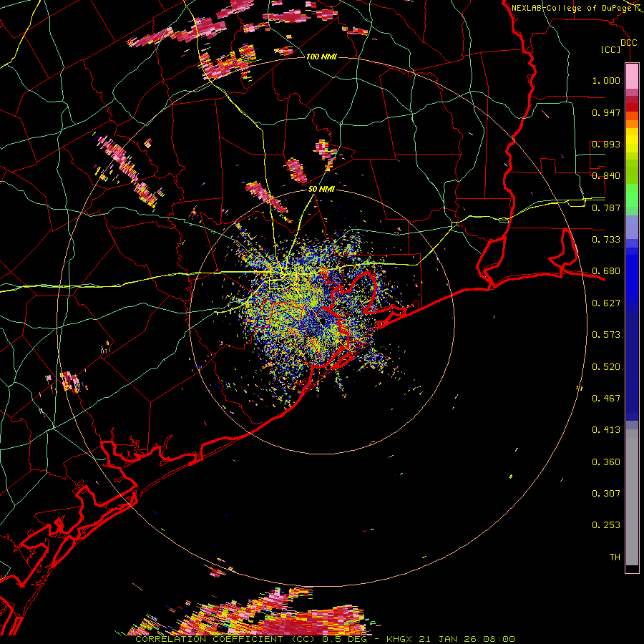Click the '100 NMI' range ring label
Viewport: 644px width, 644px height.
(321, 57)
